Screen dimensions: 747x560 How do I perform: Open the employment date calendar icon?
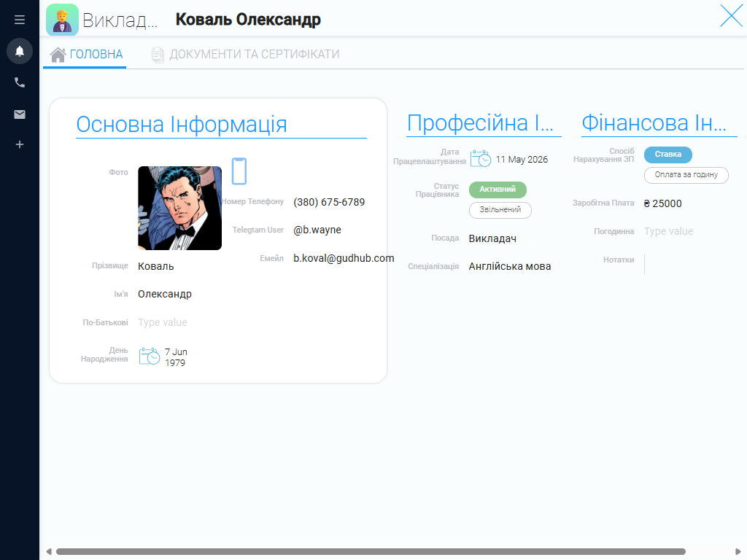point(480,158)
